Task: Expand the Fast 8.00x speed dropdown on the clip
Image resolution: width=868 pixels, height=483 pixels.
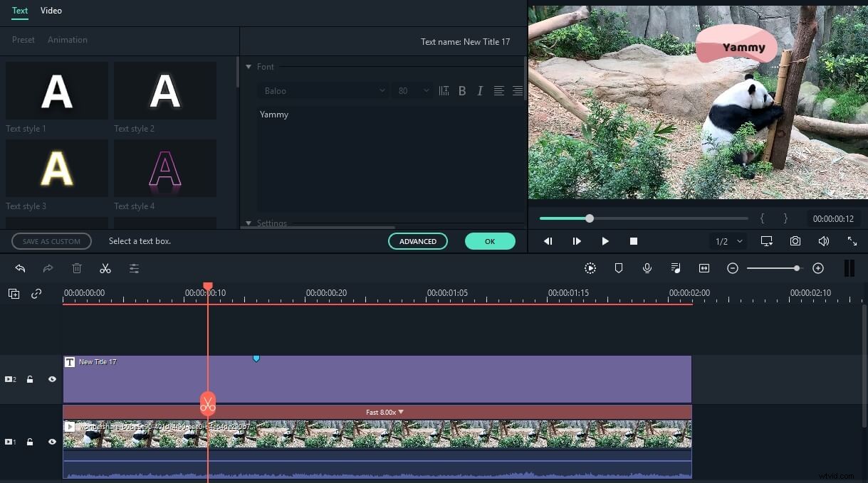Action: click(400, 412)
